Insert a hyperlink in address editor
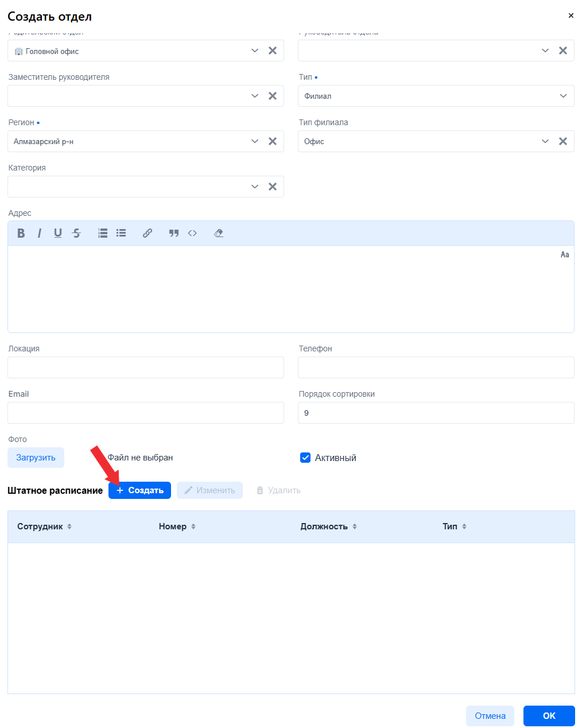 (x=148, y=233)
